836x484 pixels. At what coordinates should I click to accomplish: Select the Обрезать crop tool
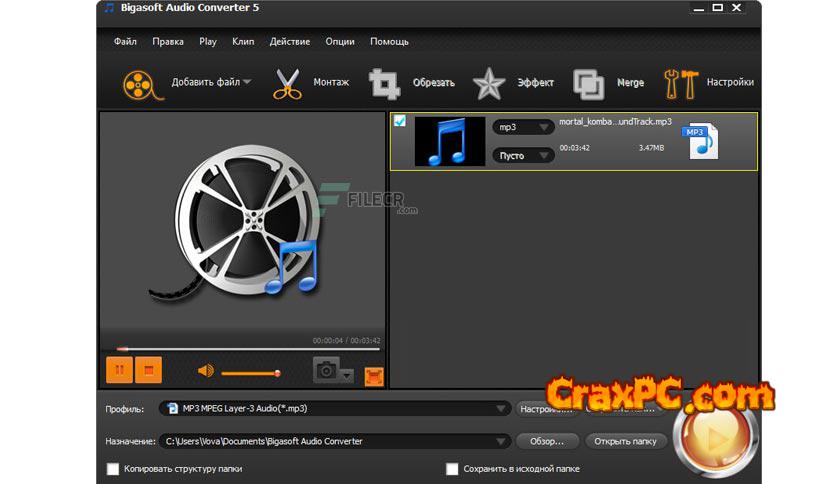(385, 84)
